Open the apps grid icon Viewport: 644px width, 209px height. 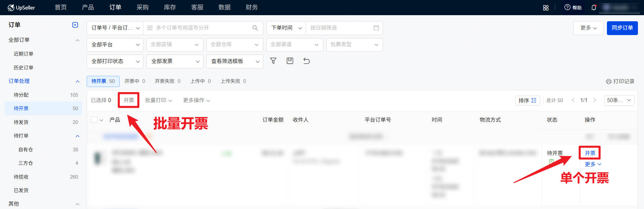546,8
